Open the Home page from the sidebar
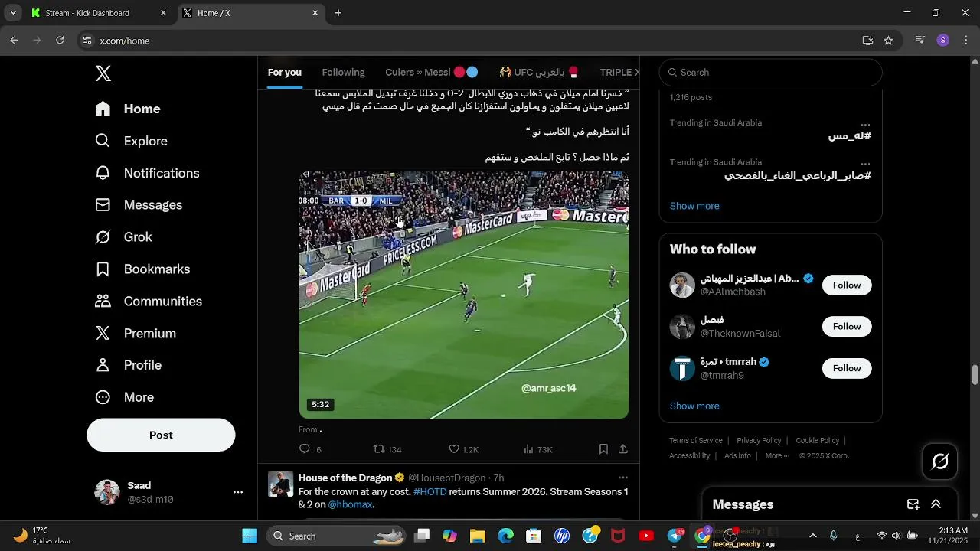980x551 pixels. click(x=128, y=109)
